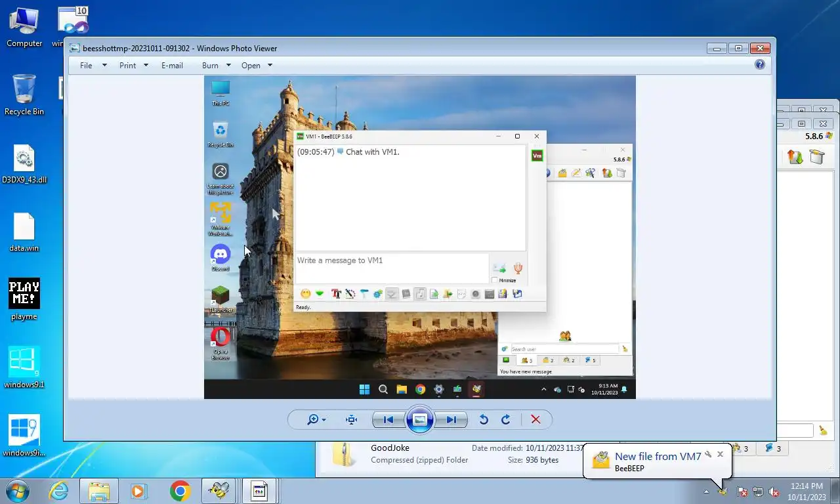Screen dimensions: 840x504
Task: Click the green-orange arrows icon in the BeeBEEP window
Action: [795, 157]
